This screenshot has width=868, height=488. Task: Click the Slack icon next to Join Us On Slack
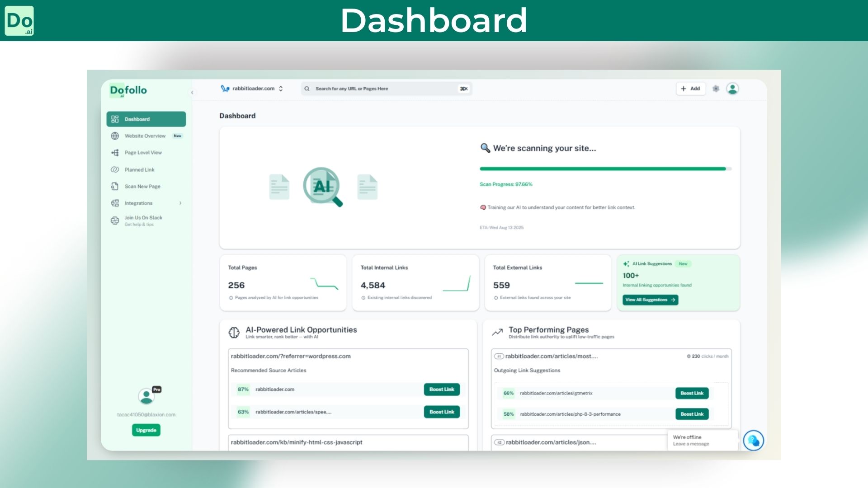(x=115, y=221)
